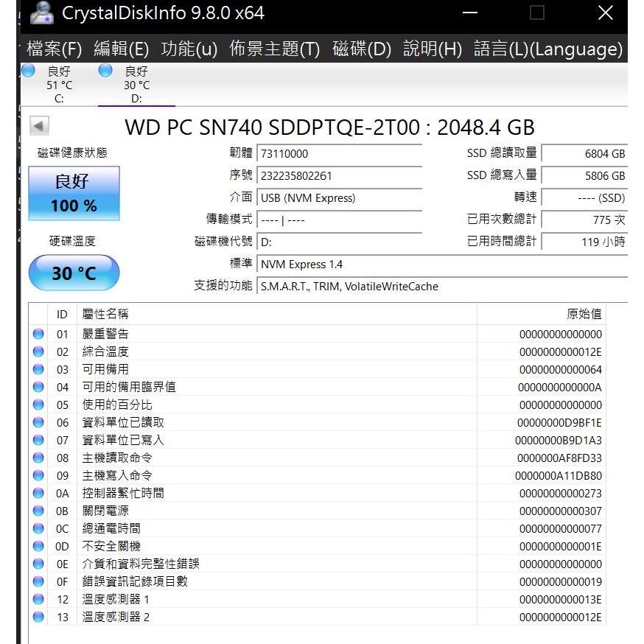Select attribute name 嚴重警告
The width and height of the screenshot is (644, 644).
[x=105, y=334]
